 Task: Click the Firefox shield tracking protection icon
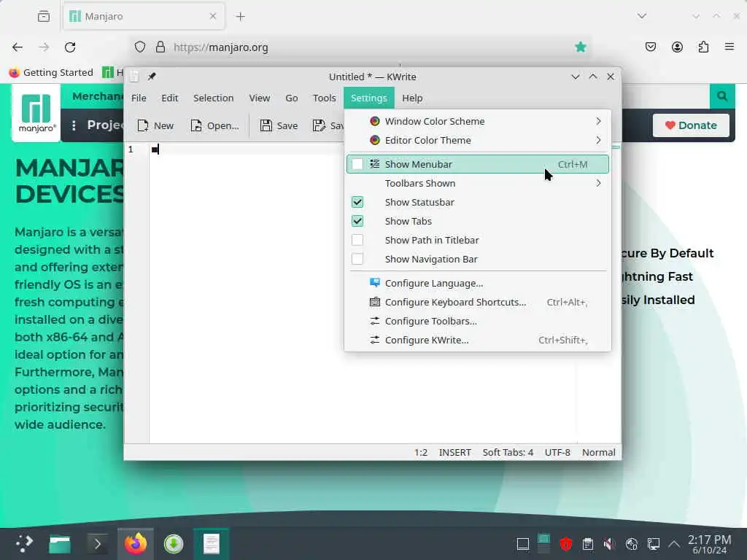tap(139, 47)
